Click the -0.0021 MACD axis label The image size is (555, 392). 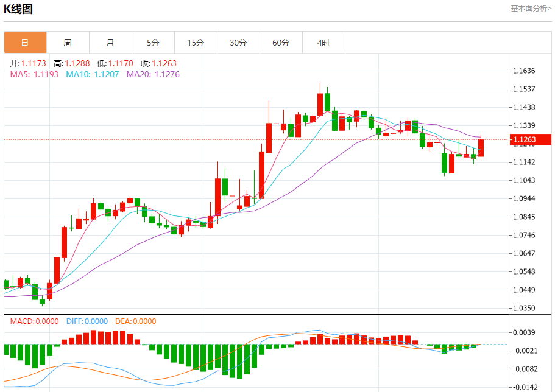(524, 351)
